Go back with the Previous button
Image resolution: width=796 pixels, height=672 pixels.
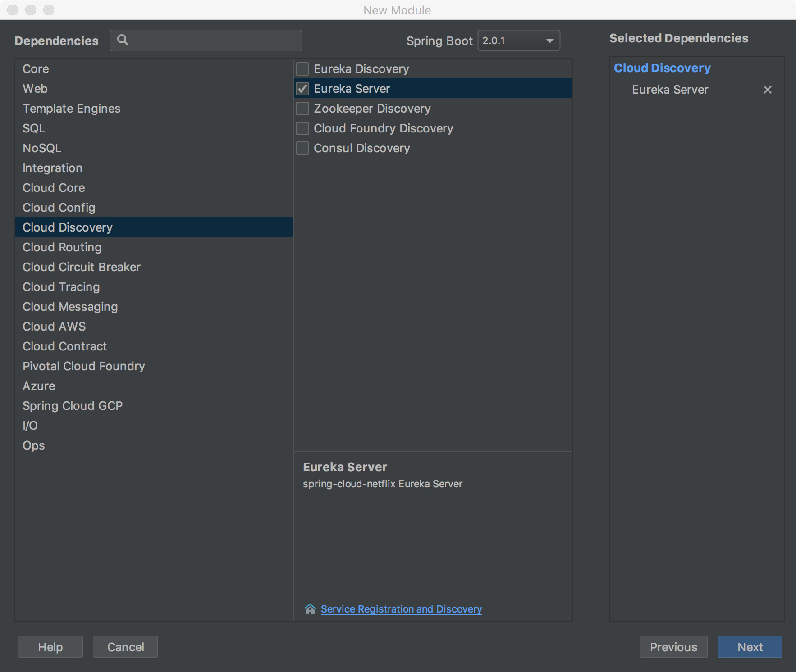click(x=673, y=647)
